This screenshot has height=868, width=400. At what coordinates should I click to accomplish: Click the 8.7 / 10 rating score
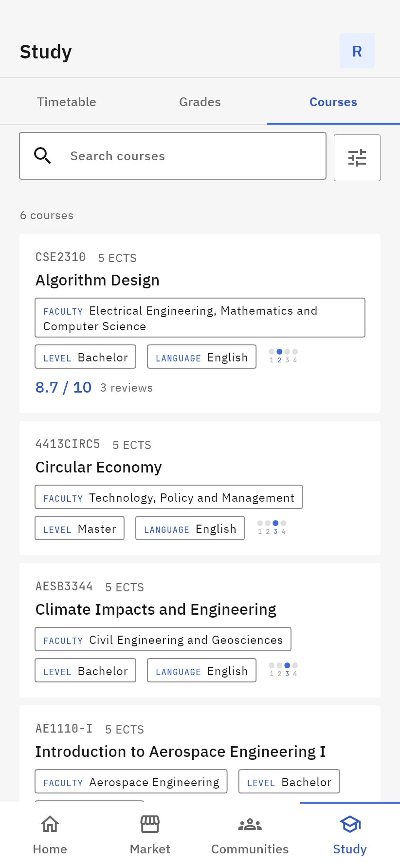(x=63, y=387)
